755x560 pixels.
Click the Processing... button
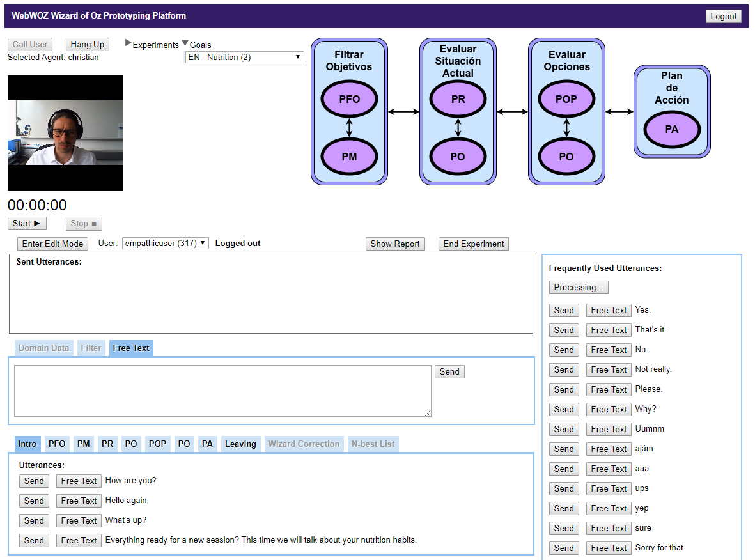(x=579, y=288)
